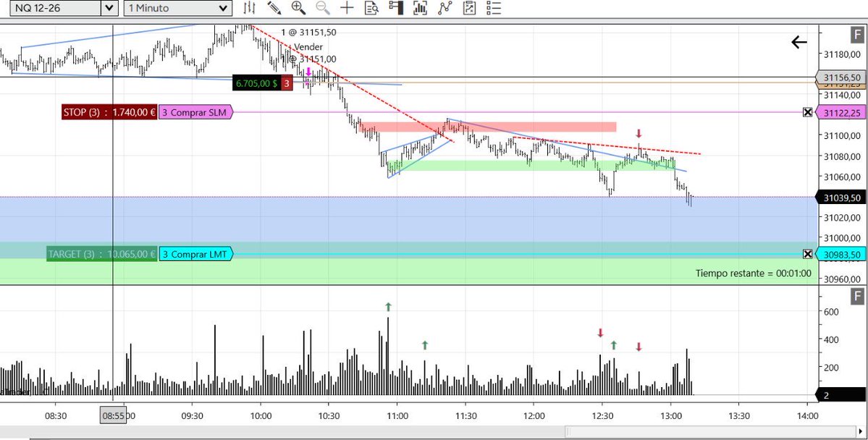Select the 3 Comprar LMT order label
868x440 pixels.
coord(196,254)
